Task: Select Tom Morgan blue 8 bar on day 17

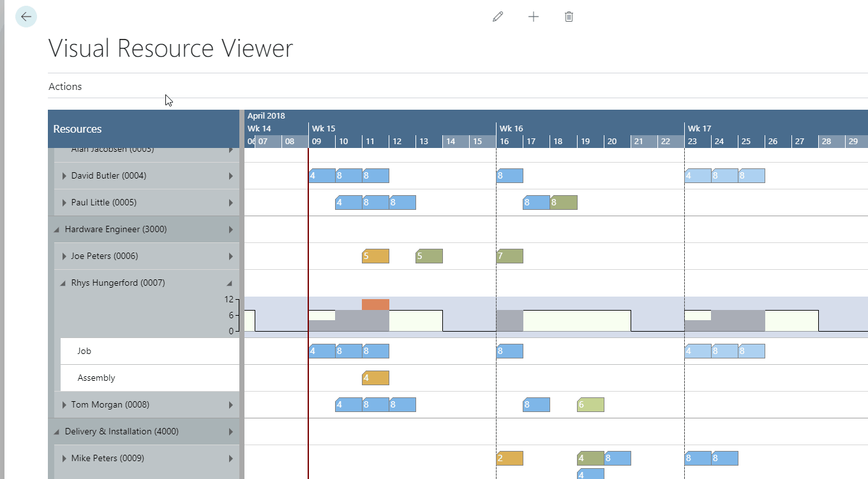Action: pos(536,405)
